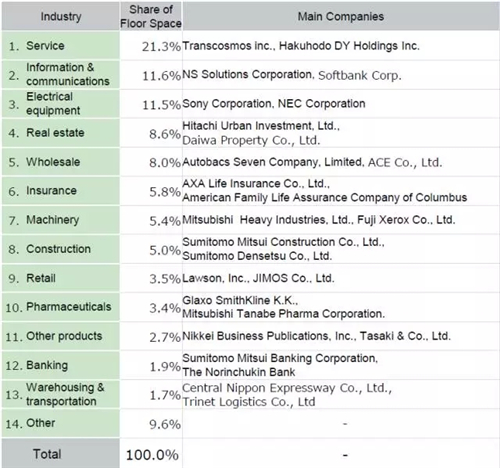
Task: Click the Lawson, Inc., JIMOS companies cell
Action: coord(341,278)
